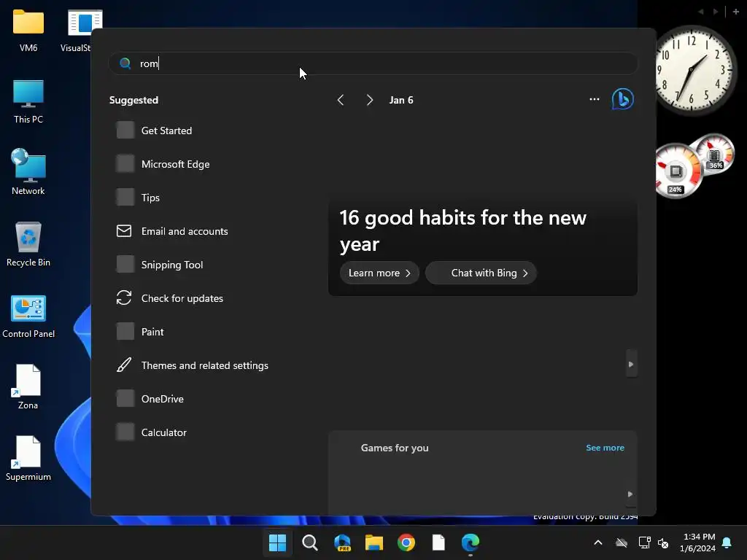Screen dimensions: 747x560
Task: Click the Jan 6 date label
Action: 401,100
